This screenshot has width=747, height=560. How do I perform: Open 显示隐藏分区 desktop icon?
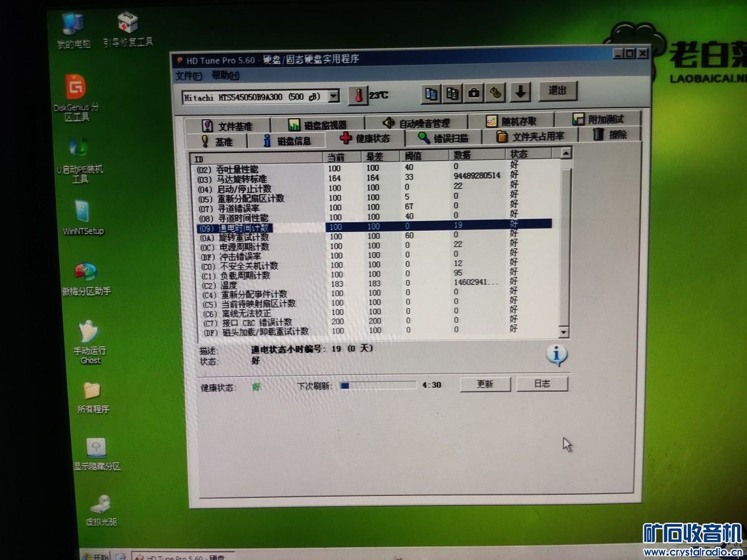pos(96,454)
